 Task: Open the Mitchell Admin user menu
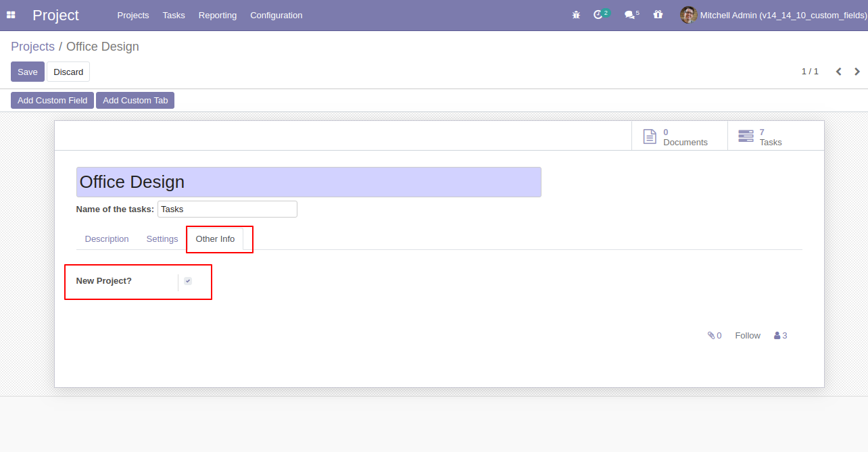coord(773,15)
